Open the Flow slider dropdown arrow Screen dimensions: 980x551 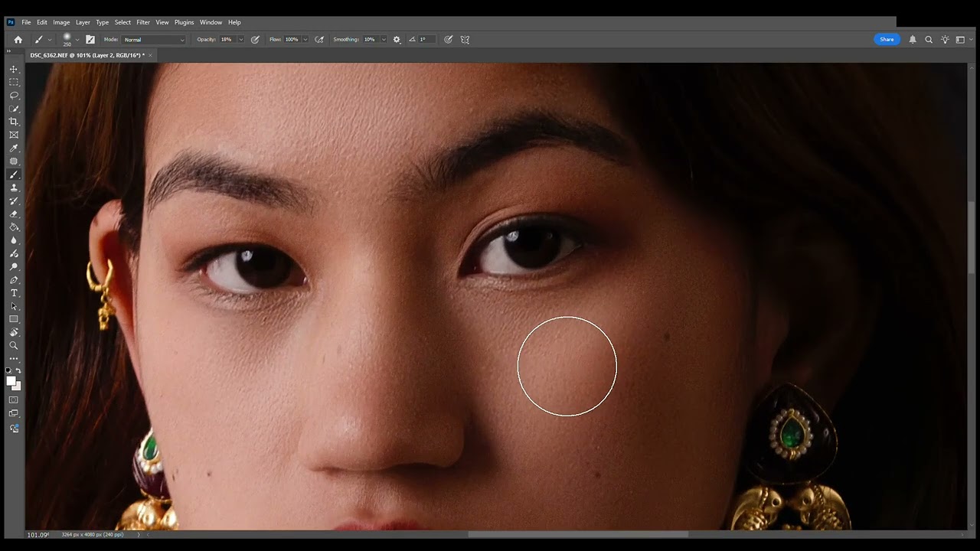305,39
